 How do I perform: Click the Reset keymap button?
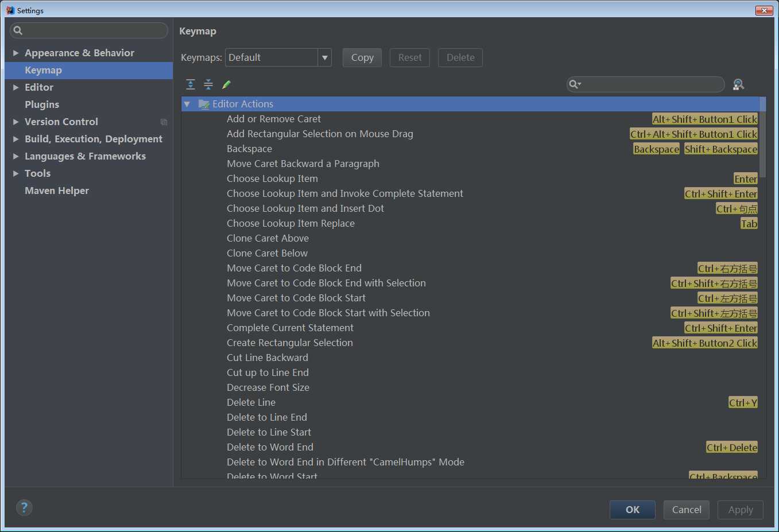(410, 57)
